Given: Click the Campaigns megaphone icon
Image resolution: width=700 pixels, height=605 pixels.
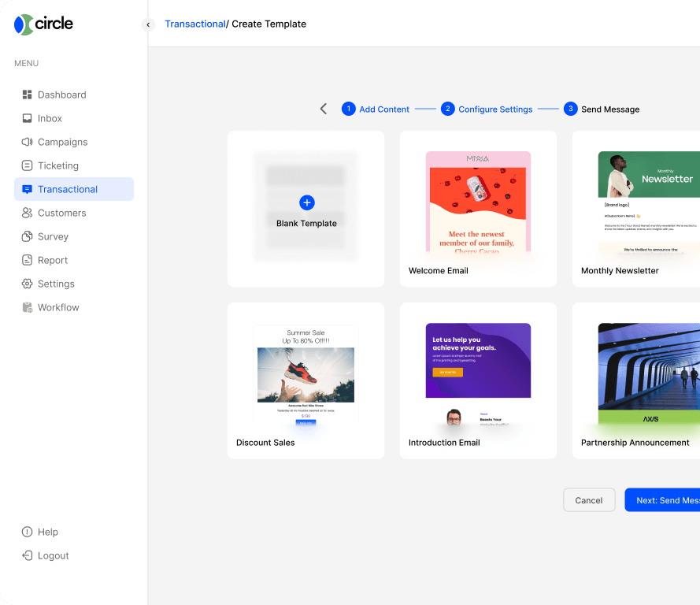Looking at the screenshot, I should pyautogui.click(x=28, y=142).
